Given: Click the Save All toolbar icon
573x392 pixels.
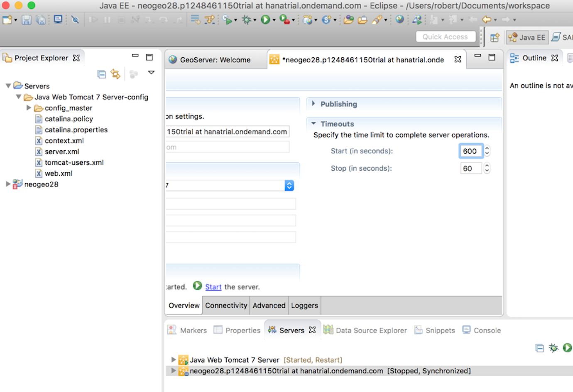Looking at the screenshot, I should click(x=40, y=20).
